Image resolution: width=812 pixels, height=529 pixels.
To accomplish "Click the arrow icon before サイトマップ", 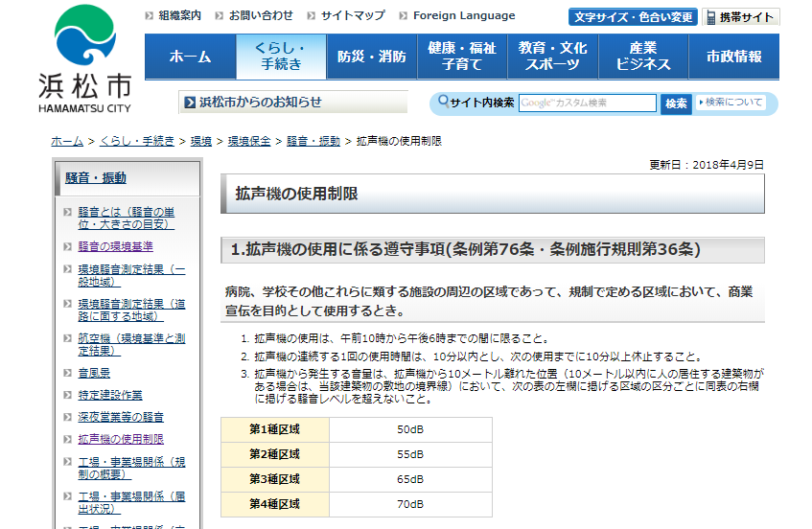I will pos(311,16).
